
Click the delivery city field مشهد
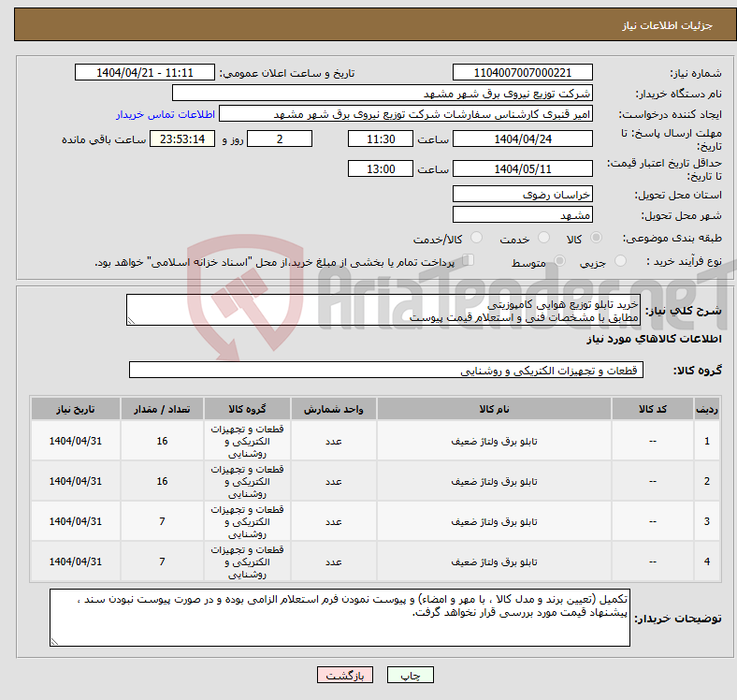point(522,214)
